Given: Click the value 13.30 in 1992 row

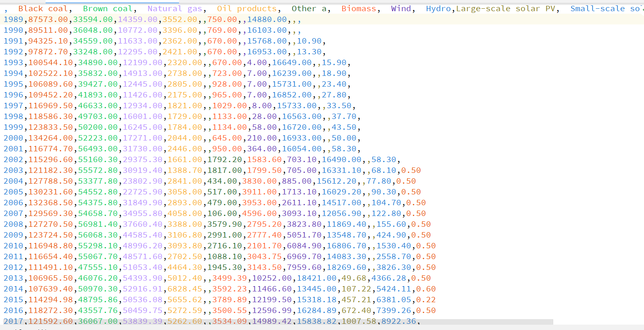Looking at the screenshot, I should coord(309,52).
